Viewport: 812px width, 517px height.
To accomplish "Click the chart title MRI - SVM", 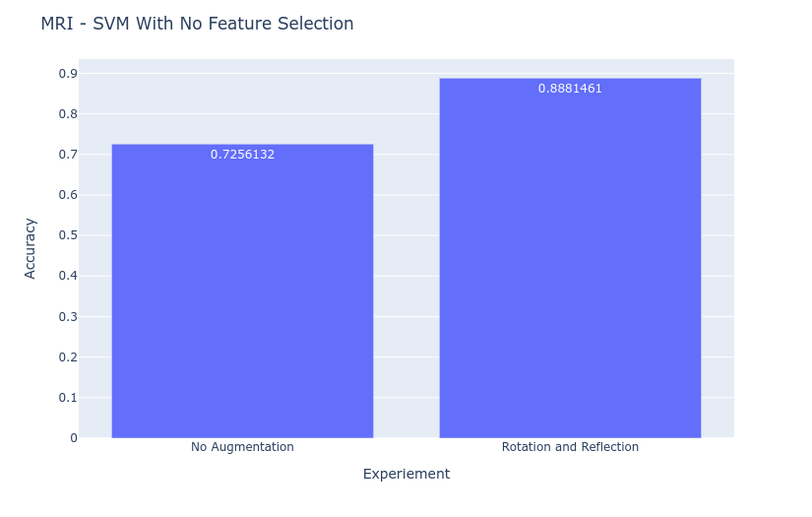I will (x=197, y=24).
